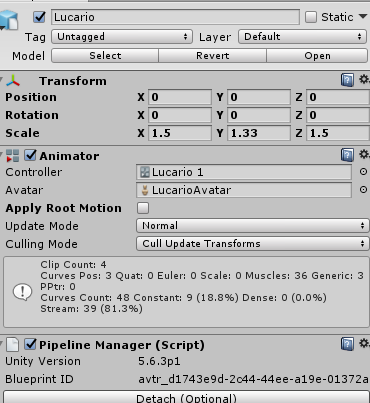Click the Scale Y value field
This screenshot has height=403, width=370.
[259, 133]
